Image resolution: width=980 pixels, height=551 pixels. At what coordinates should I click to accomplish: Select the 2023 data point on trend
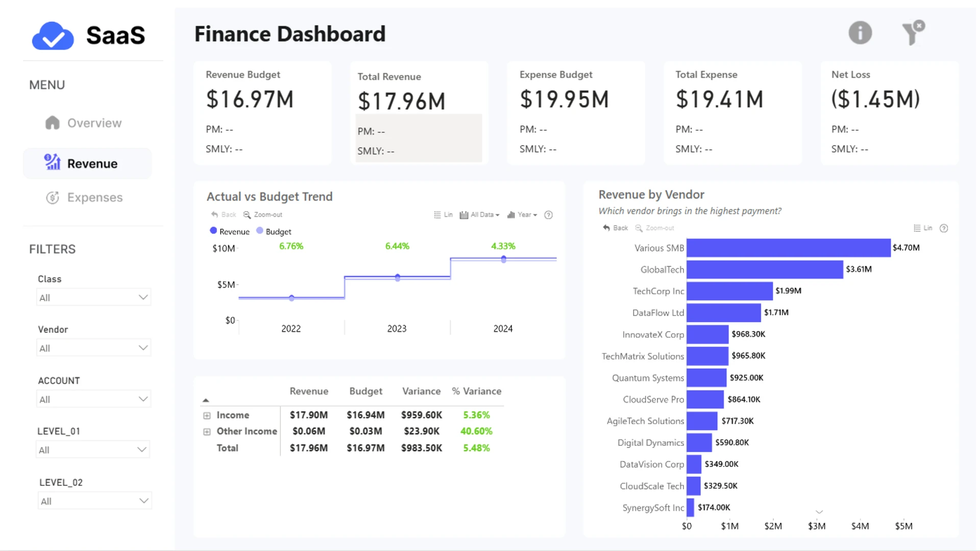tap(398, 278)
